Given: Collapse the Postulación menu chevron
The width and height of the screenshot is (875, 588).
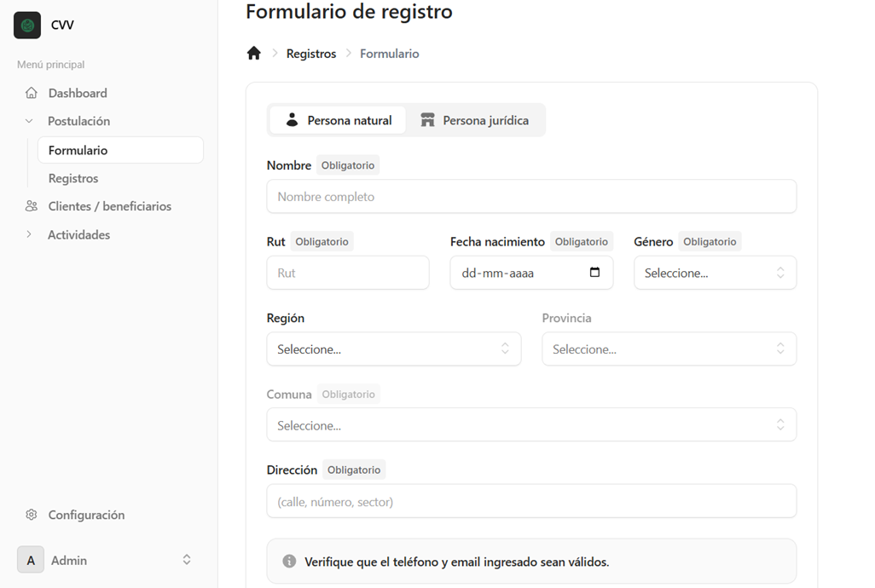Looking at the screenshot, I should coord(29,121).
